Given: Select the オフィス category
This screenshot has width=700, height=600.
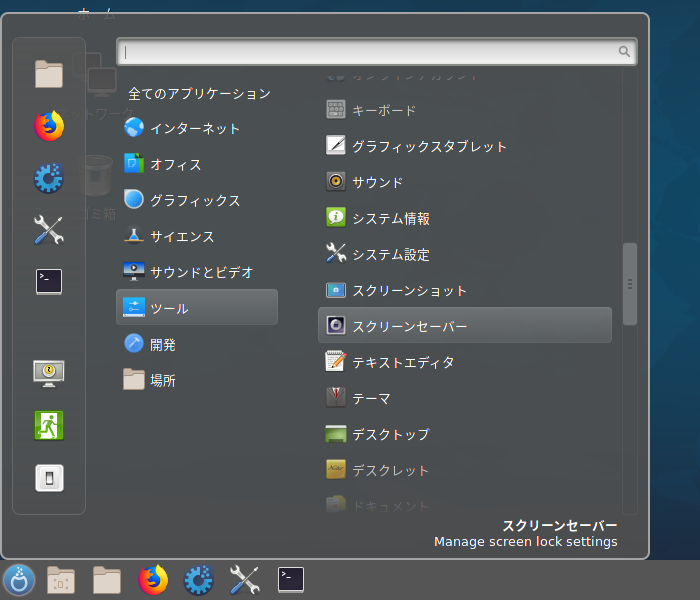Looking at the screenshot, I should (x=197, y=165).
